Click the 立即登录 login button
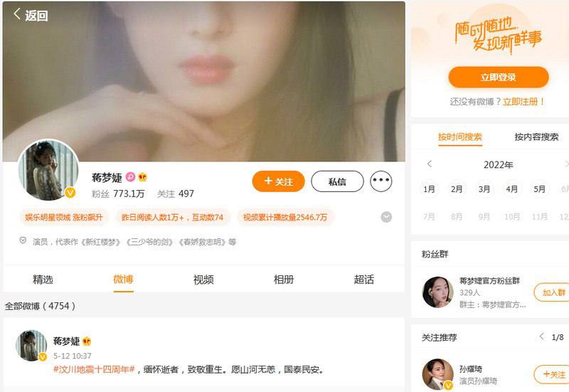 pyautogui.click(x=499, y=77)
